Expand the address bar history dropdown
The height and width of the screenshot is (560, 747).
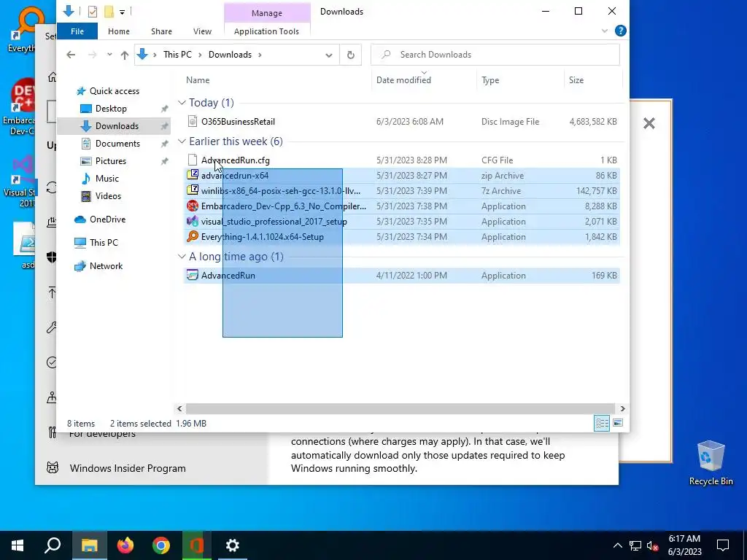[x=329, y=55]
